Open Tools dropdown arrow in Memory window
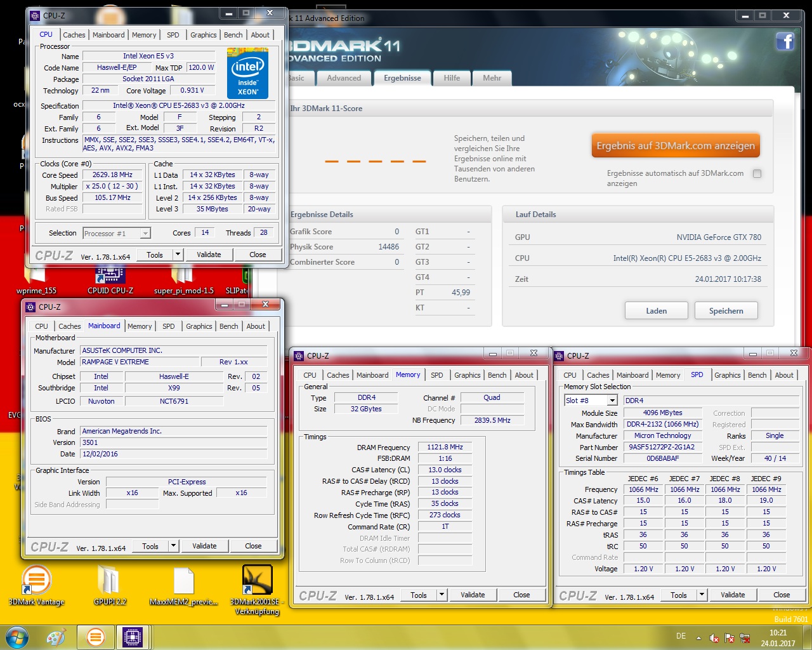Image resolution: width=812 pixels, height=650 pixels. (442, 595)
